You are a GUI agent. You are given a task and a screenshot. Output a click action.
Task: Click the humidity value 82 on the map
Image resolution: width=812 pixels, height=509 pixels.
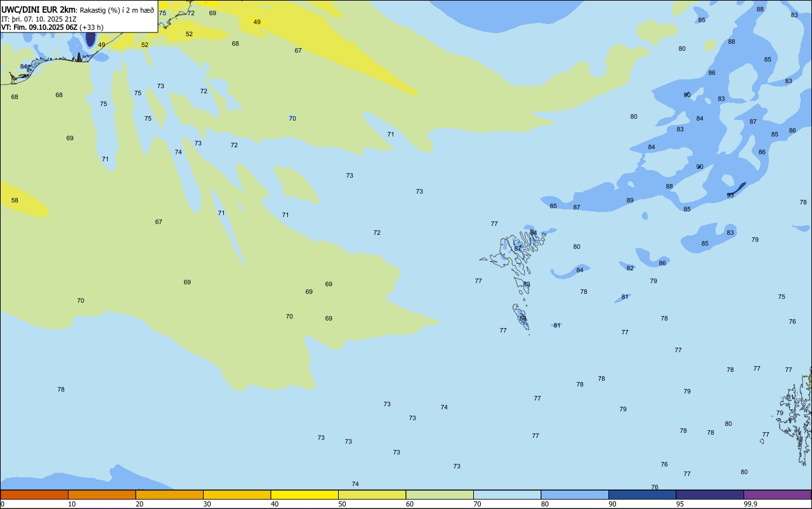pyautogui.click(x=630, y=268)
